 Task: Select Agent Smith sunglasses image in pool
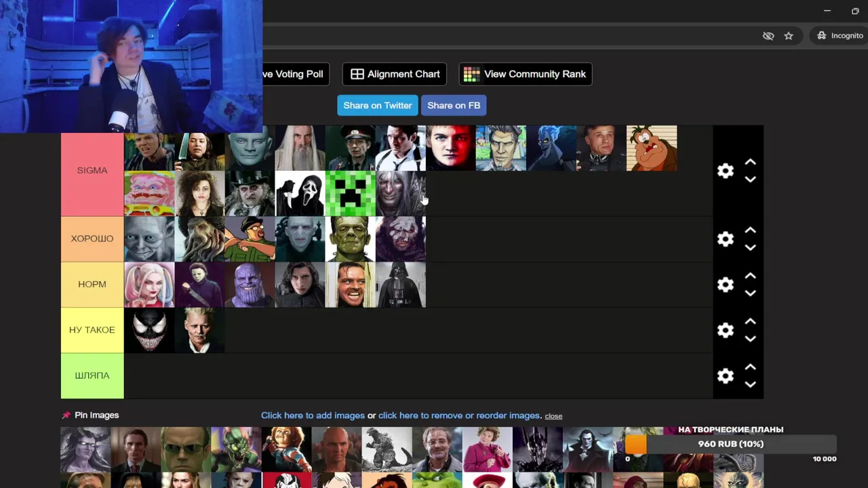[186, 449]
